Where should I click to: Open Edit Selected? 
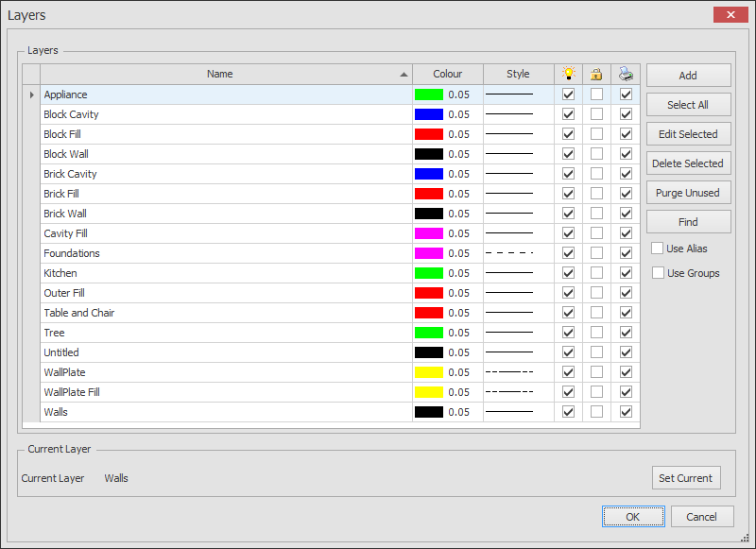pyautogui.click(x=688, y=133)
